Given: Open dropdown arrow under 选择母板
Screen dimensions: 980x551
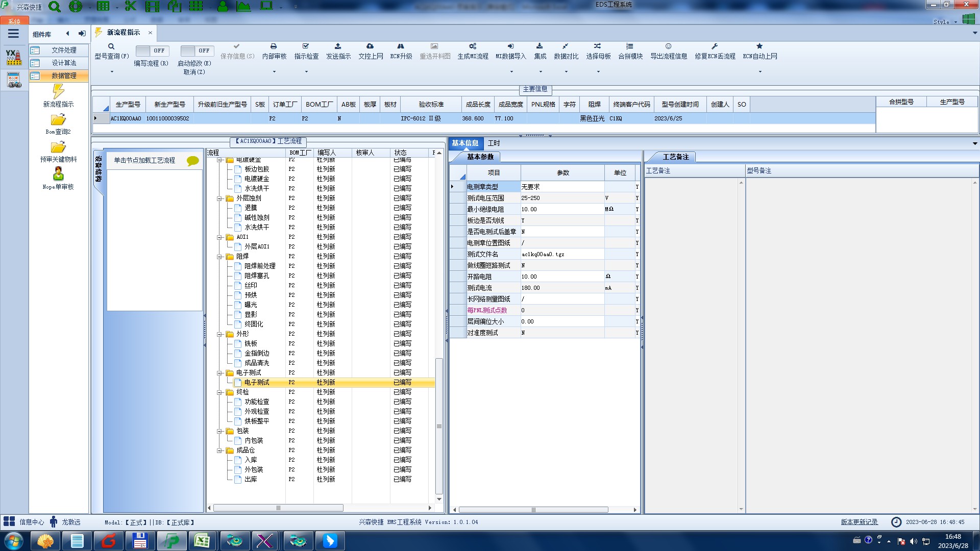Looking at the screenshot, I should pyautogui.click(x=598, y=72).
